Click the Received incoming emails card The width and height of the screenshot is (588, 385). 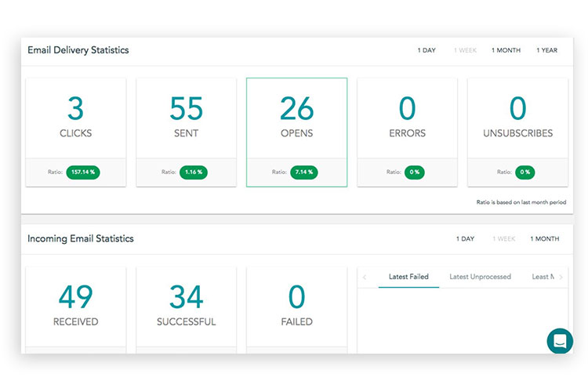coord(75,306)
